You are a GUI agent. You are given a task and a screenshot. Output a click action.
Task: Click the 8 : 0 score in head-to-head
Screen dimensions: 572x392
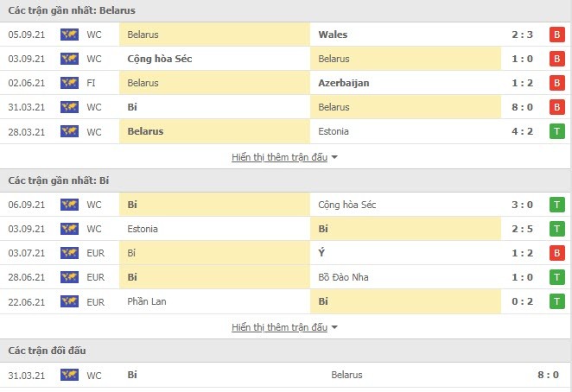click(548, 375)
